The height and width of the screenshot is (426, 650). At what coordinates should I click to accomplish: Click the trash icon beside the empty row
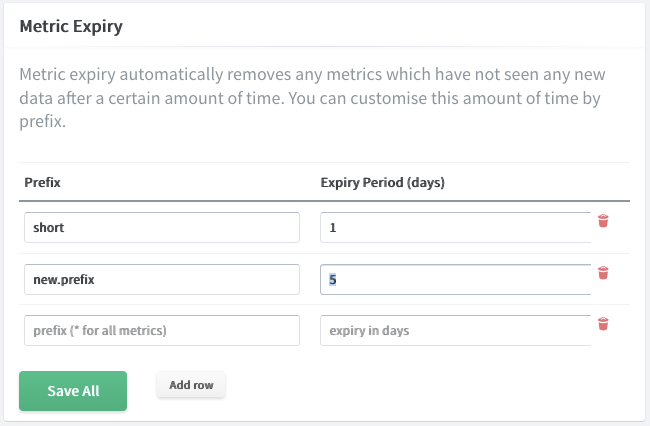tap(603, 324)
